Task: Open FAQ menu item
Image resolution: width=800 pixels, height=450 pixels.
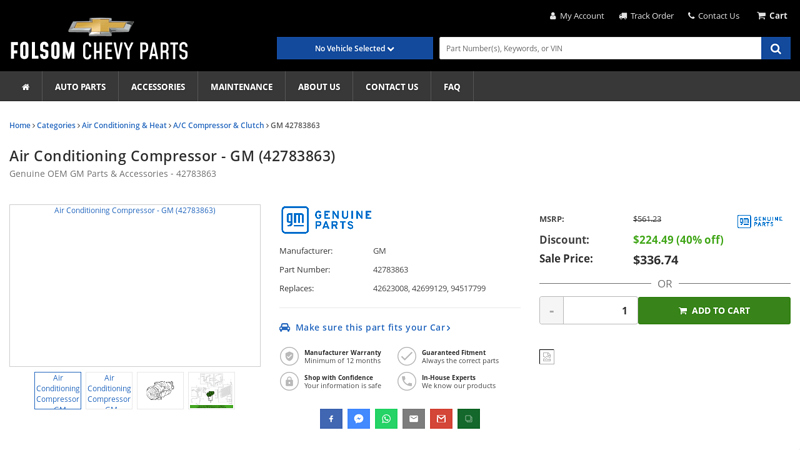Action: coord(452,87)
